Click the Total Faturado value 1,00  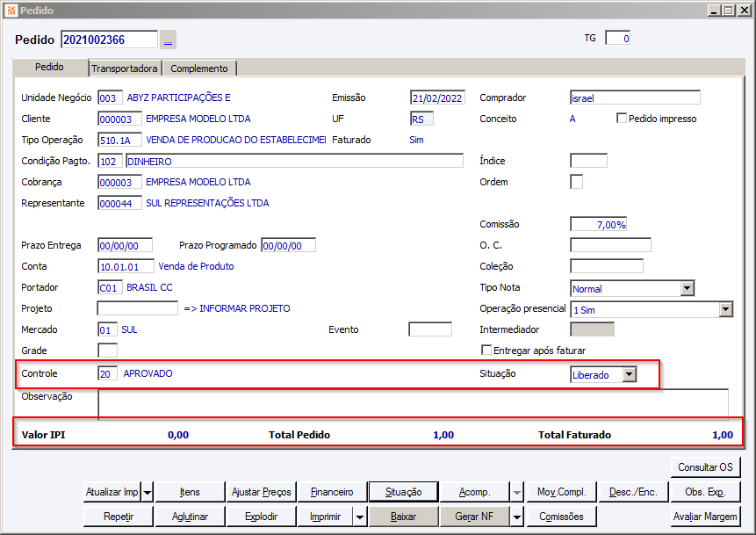coord(723,435)
